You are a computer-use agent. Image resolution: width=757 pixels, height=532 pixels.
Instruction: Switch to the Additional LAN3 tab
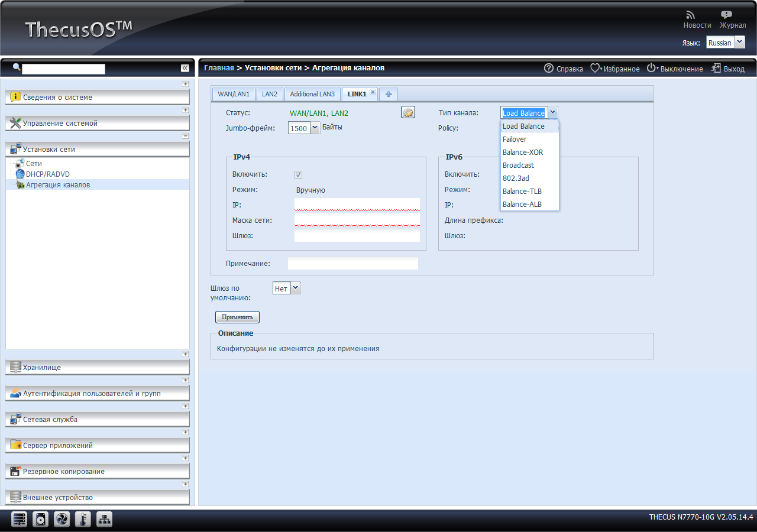pyautogui.click(x=312, y=94)
